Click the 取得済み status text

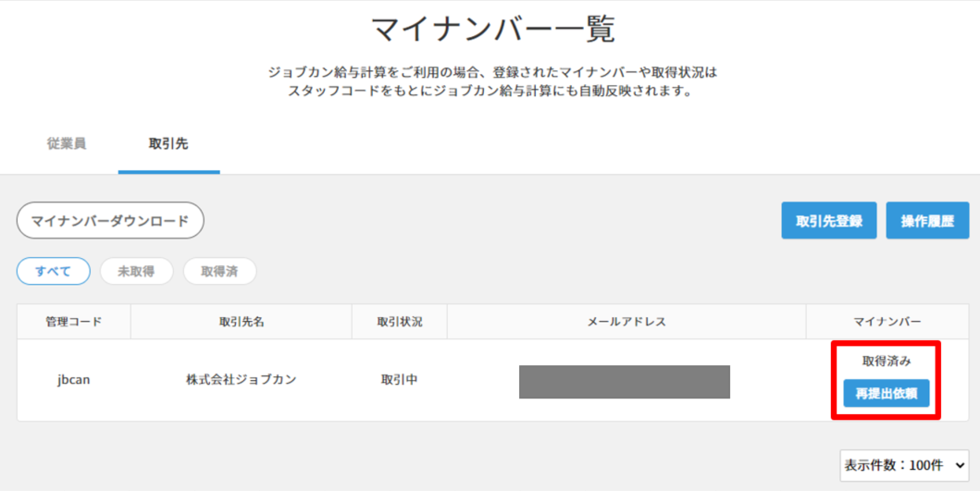point(887,361)
